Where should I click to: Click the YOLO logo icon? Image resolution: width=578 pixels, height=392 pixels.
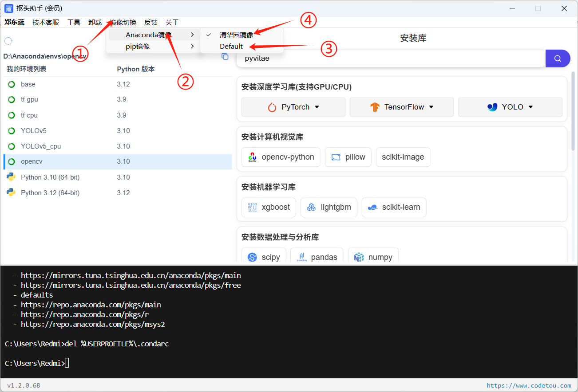tap(492, 107)
